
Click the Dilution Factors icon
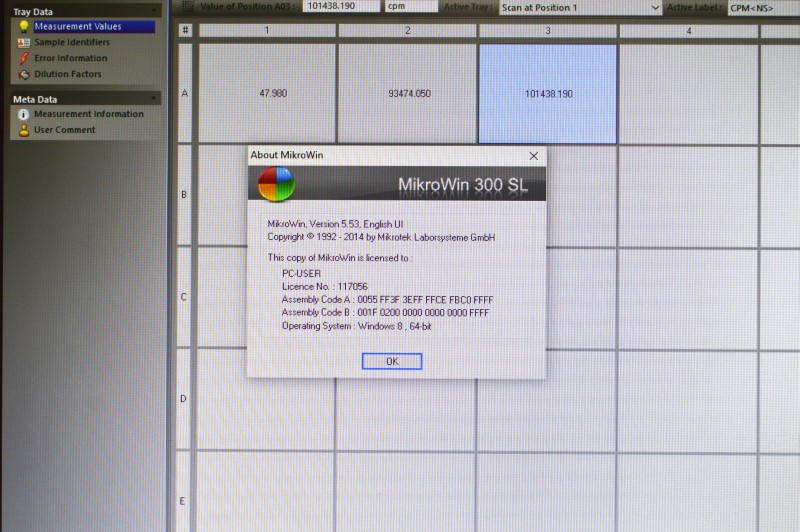point(23,74)
